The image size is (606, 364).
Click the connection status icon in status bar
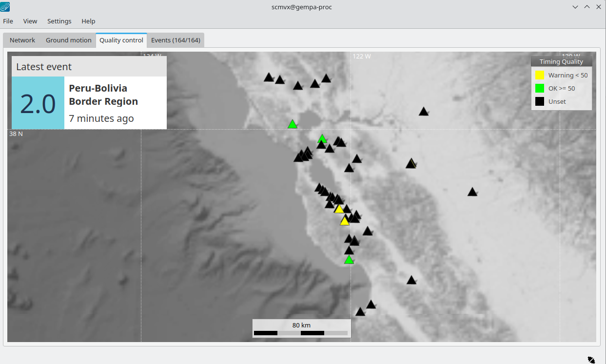[591, 360]
